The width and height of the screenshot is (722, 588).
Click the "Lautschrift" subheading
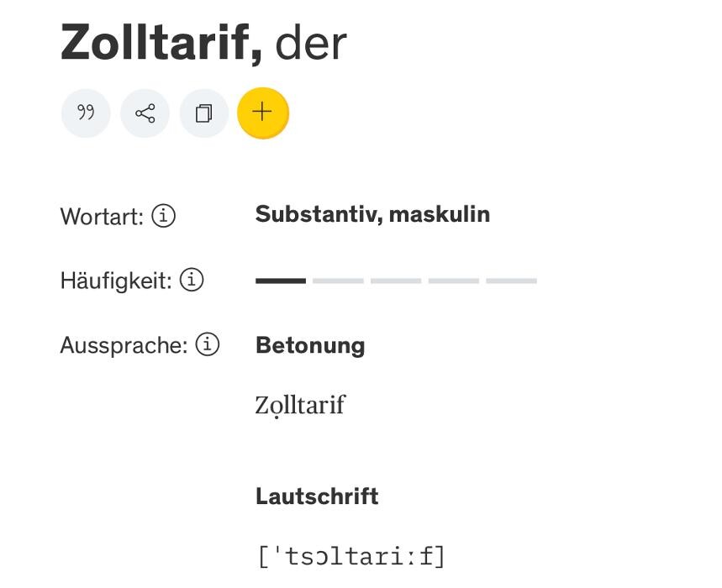(x=317, y=496)
